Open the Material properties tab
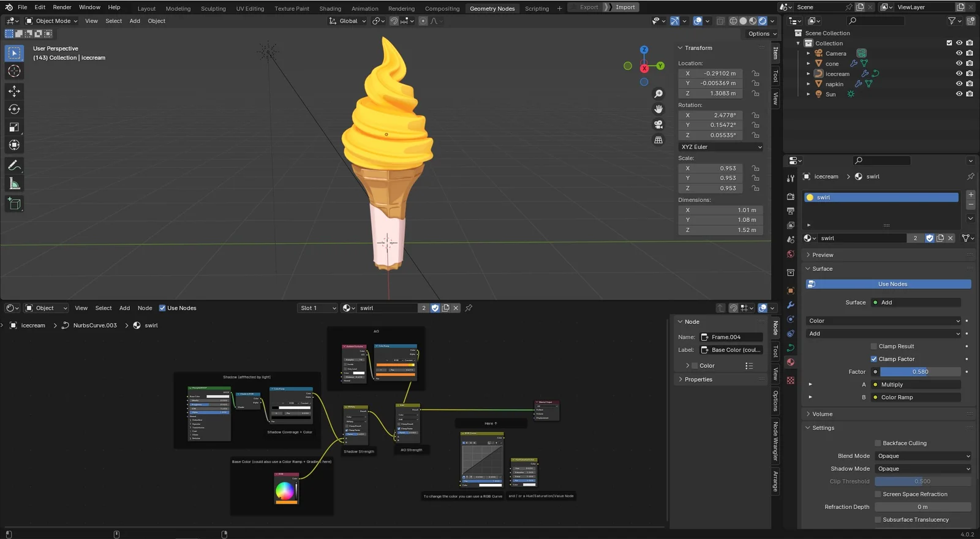This screenshot has height=539, width=980. [791, 362]
